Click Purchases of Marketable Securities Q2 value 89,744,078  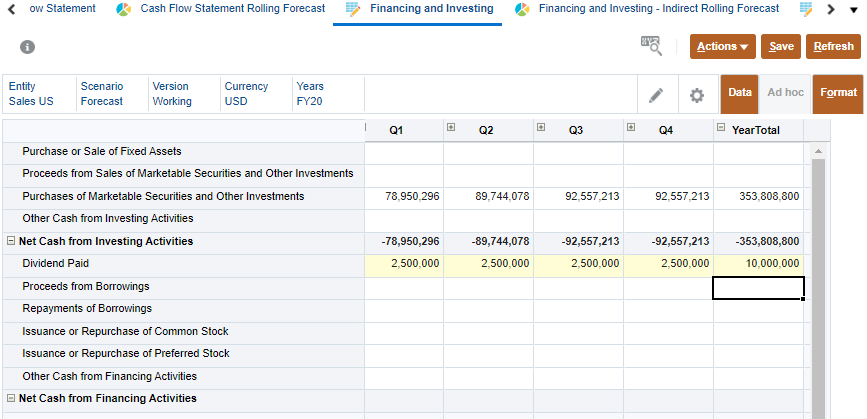tap(502, 196)
